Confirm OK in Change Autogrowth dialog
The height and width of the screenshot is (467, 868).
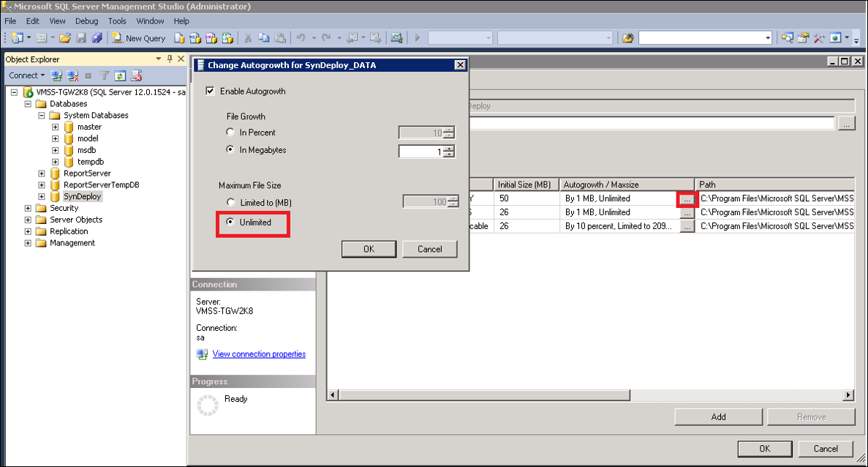369,250
